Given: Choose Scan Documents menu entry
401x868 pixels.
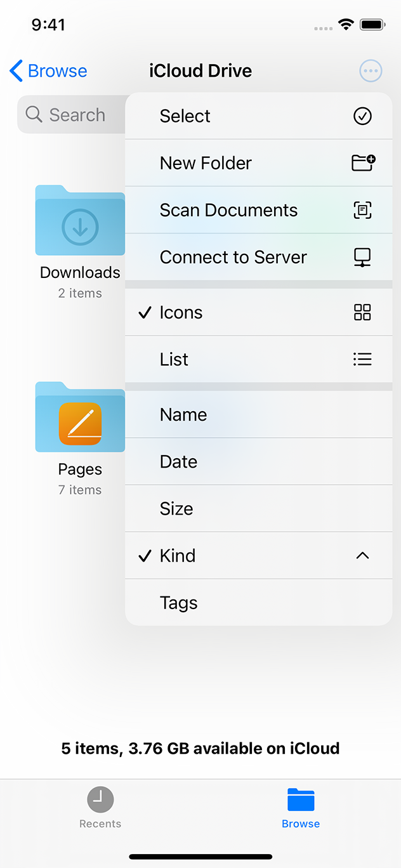Looking at the screenshot, I should [259, 210].
